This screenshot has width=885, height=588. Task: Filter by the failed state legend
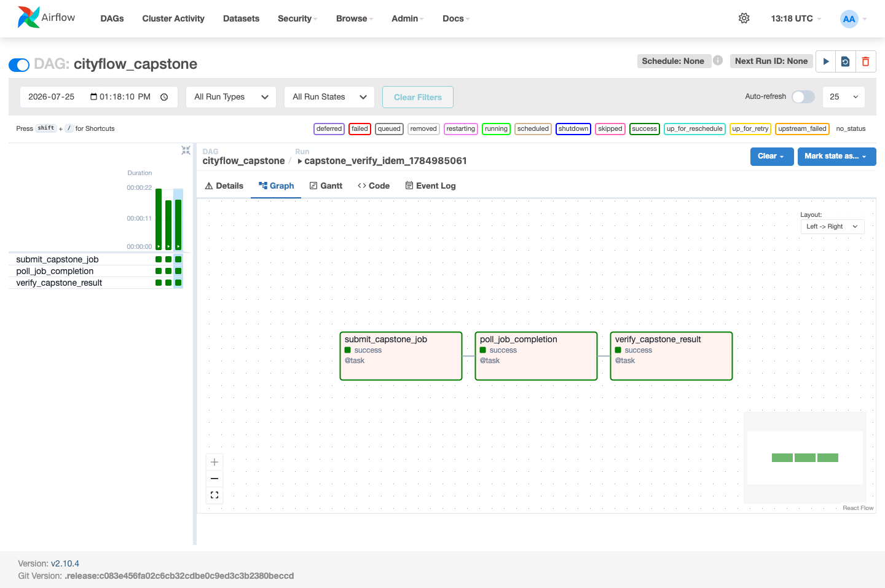pyautogui.click(x=360, y=128)
